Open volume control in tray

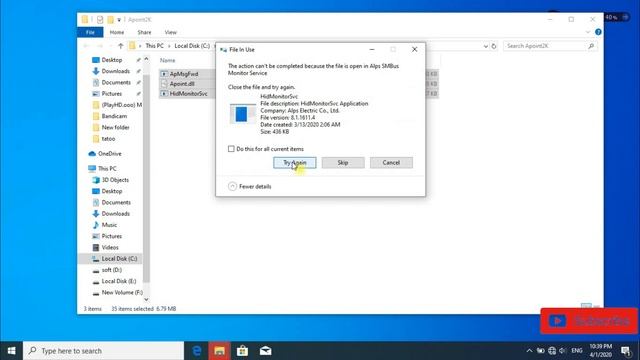click(562, 351)
